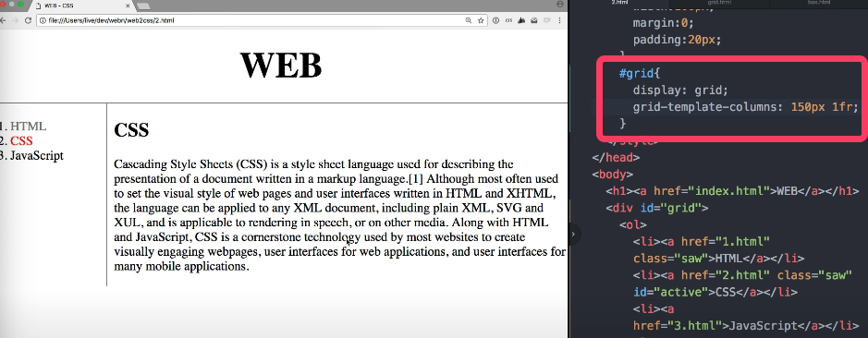Screen dimensions: 868x338
Task: Click the code line with href="1.html"
Action: [x=702, y=242]
